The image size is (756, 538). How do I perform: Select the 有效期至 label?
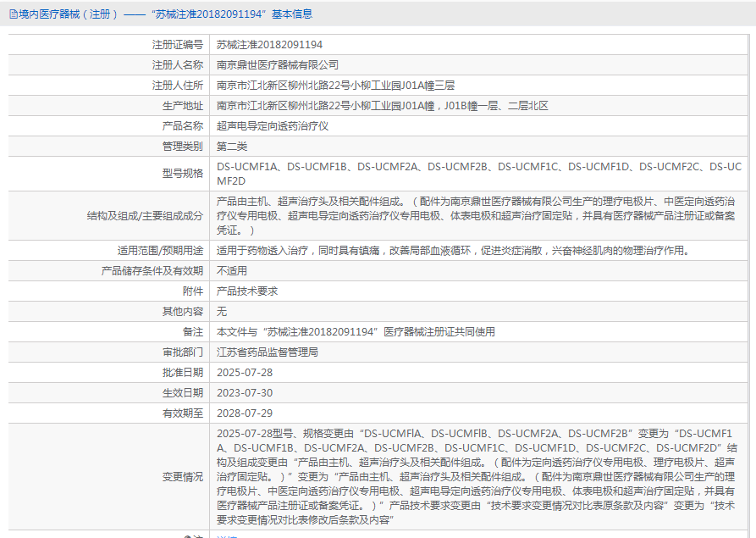[x=183, y=413]
